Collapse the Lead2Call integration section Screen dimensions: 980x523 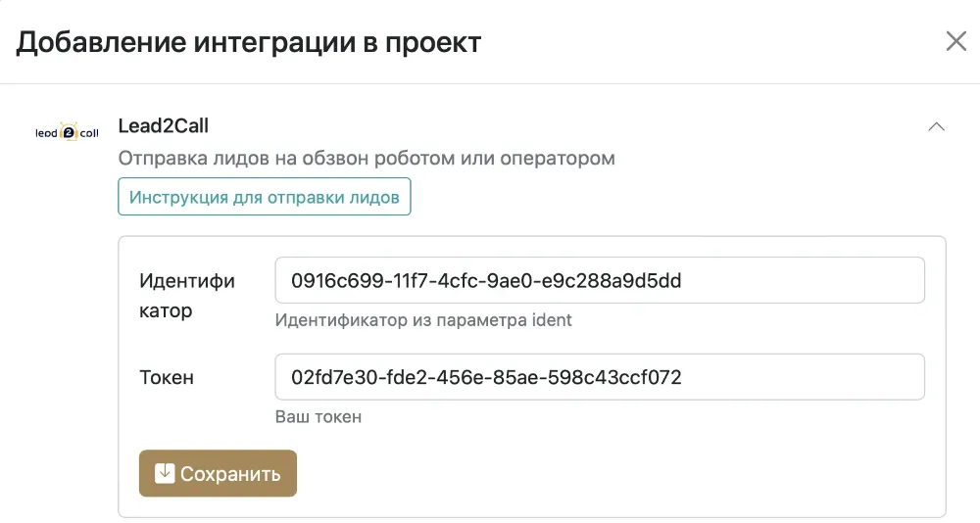point(936,126)
